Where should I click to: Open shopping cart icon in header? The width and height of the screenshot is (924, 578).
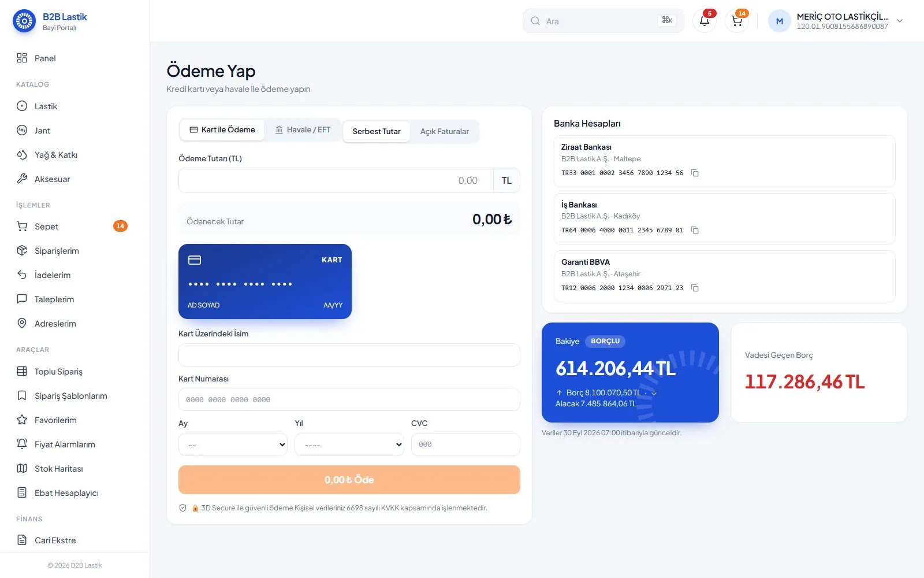737,21
